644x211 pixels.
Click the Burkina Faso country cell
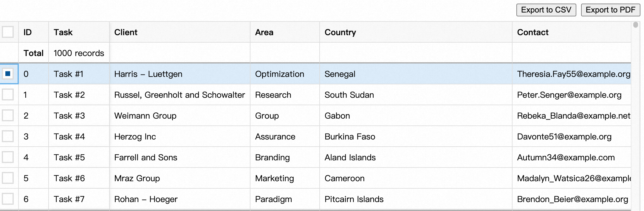click(x=350, y=136)
